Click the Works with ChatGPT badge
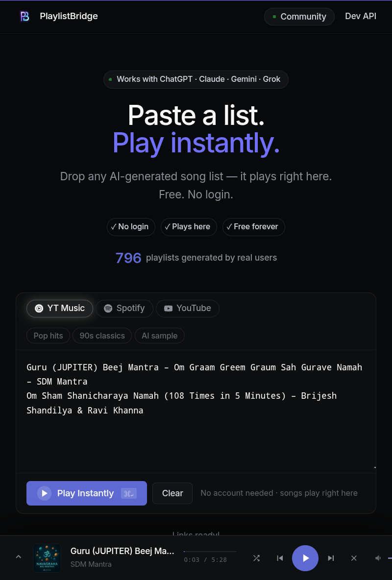This screenshot has width=392, height=580. click(196, 79)
